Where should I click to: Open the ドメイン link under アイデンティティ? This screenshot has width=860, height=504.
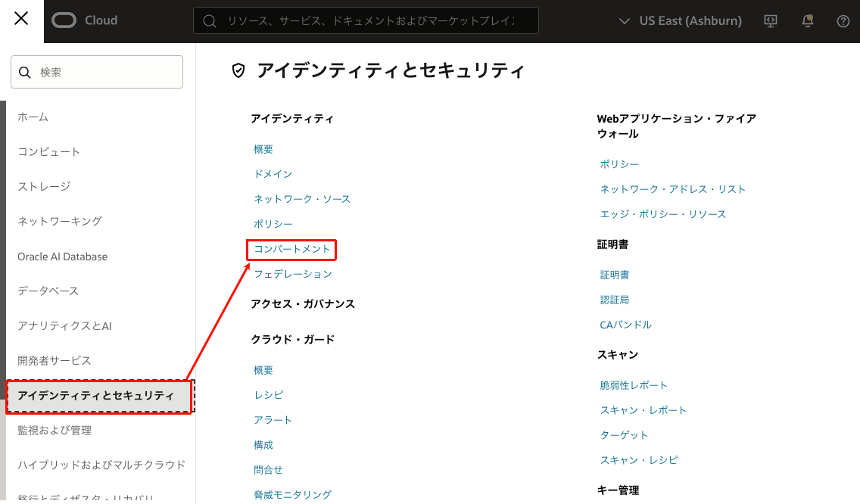pos(273,174)
